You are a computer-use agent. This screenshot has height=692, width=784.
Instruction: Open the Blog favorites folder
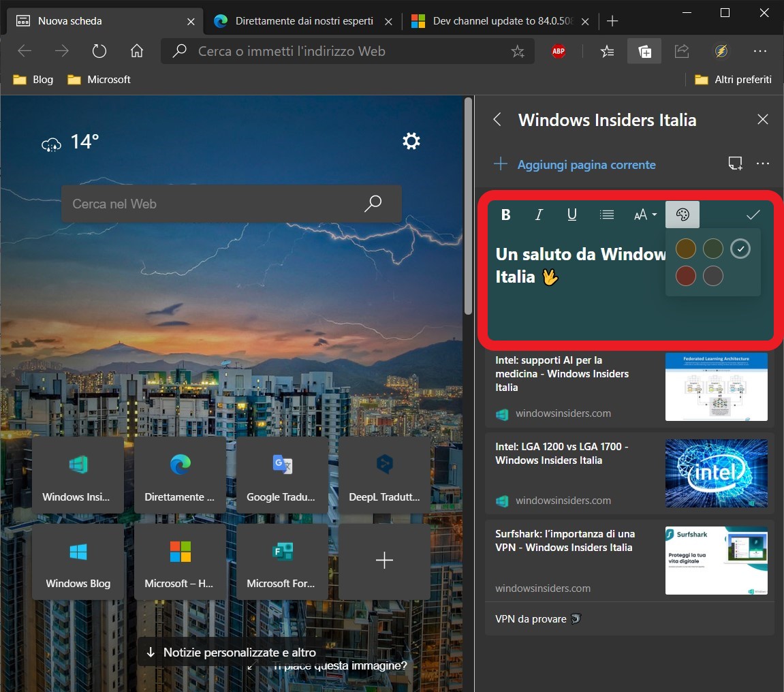coord(33,80)
